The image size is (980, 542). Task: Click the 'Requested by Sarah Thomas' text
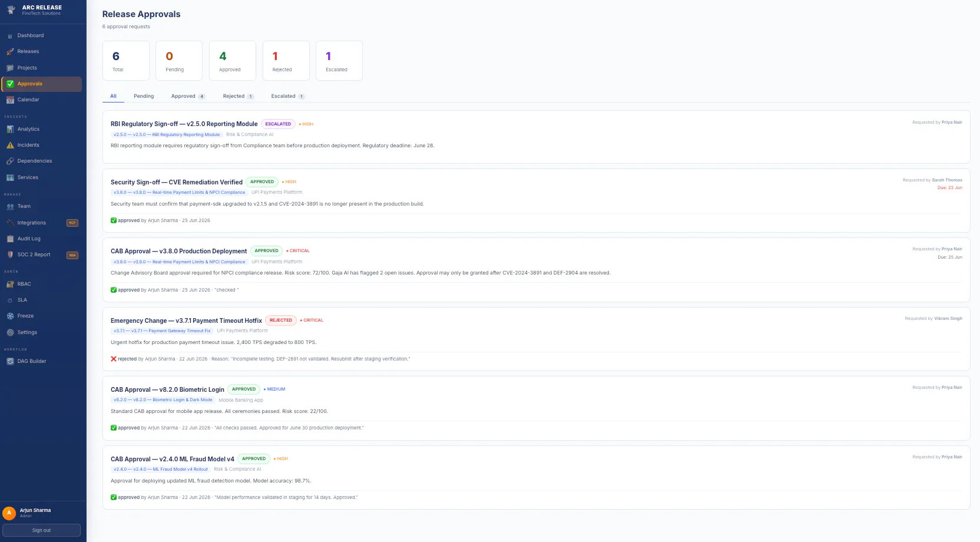[932, 180]
